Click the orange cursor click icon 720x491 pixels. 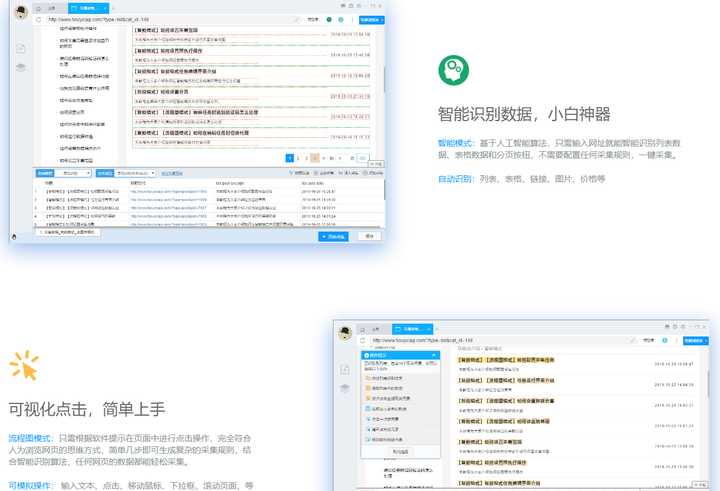tap(24, 366)
